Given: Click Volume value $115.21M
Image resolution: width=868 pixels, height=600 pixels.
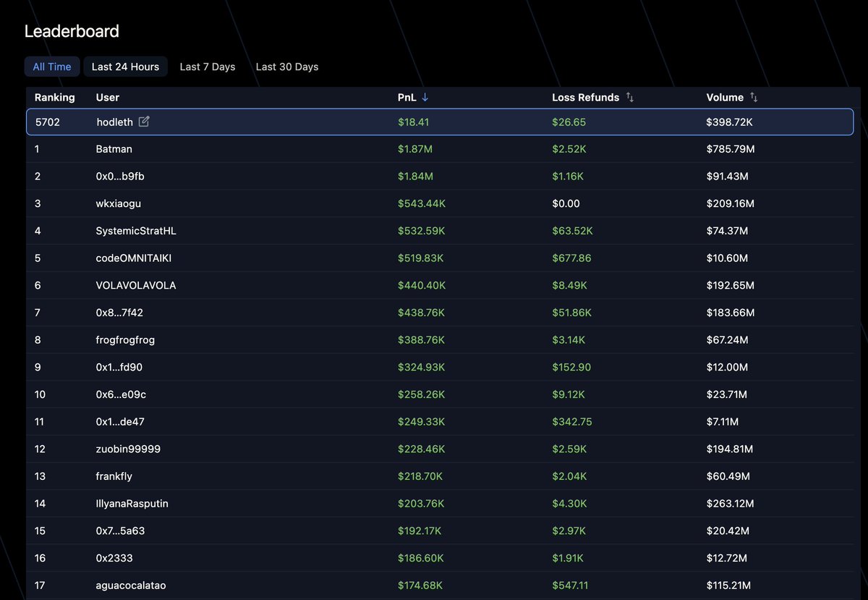Looking at the screenshot, I should (x=729, y=586).
